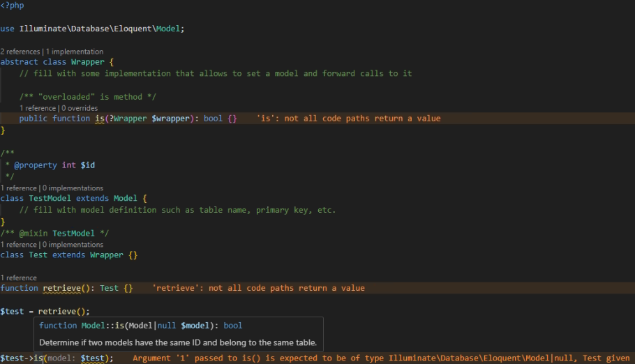The image size is (635, 364).
Task: Click the "2 references" CodeLens above Wrapper
Action: pyautogui.click(x=20, y=52)
